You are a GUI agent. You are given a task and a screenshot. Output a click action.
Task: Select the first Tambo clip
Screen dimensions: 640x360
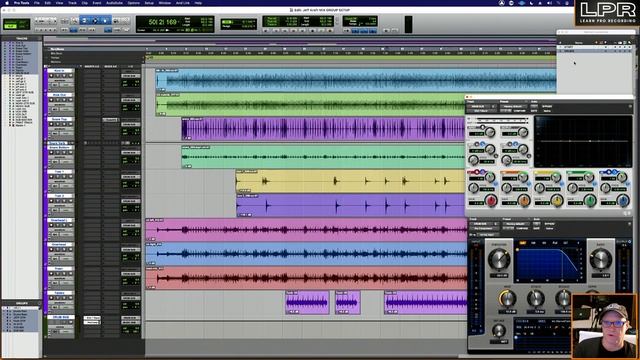[x=307, y=302]
